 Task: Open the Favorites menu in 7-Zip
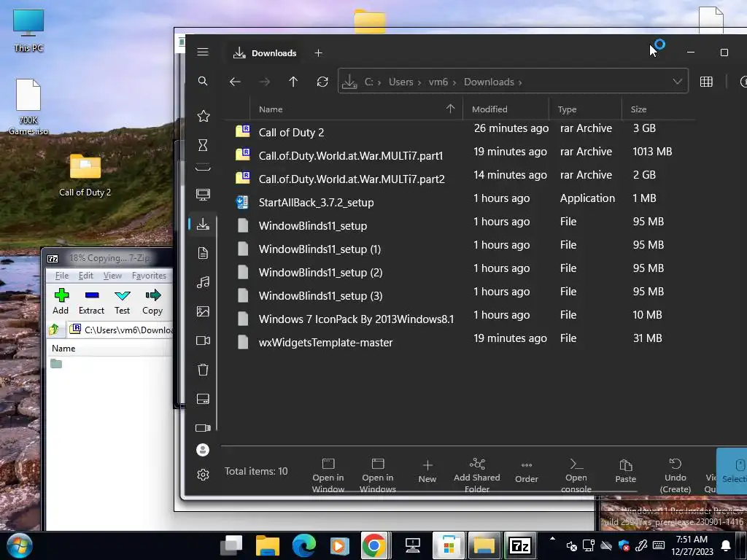[149, 276]
